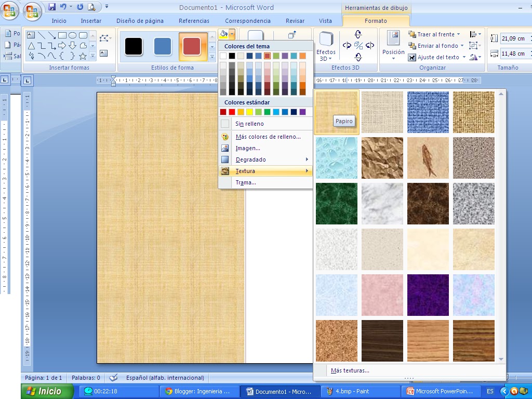The image size is (532, 399).
Task: Click the spelling check icon in status bar
Action: pyautogui.click(x=113, y=377)
